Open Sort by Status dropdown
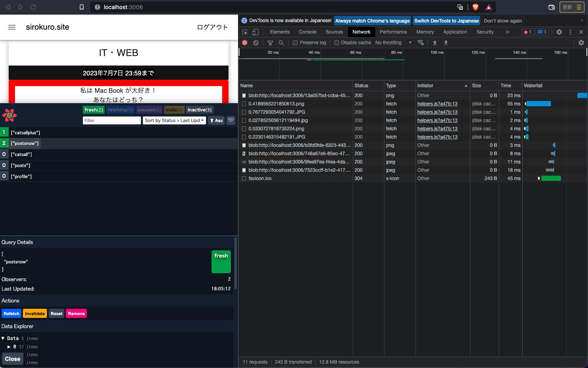This screenshot has width=588, height=368. (174, 120)
